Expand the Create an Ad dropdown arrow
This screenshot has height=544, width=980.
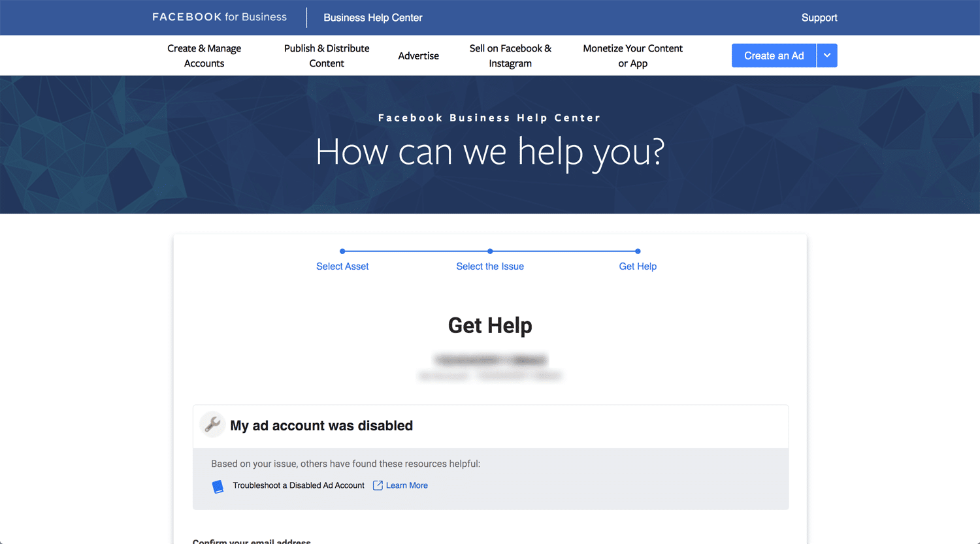click(827, 56)
